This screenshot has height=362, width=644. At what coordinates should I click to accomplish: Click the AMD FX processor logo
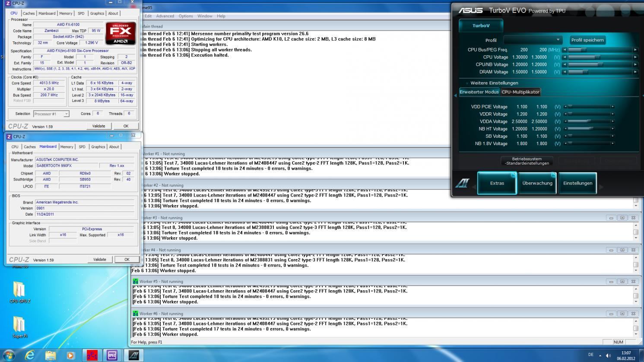pyautogui.click(x=121, y=34)
